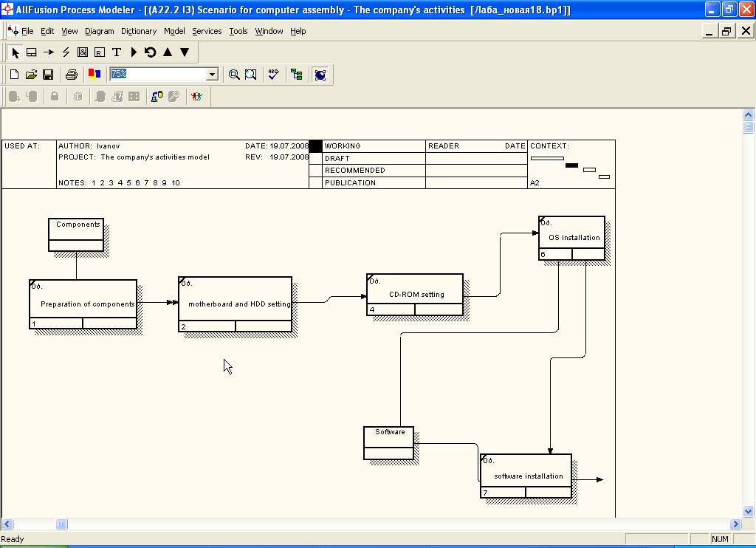Minimize the inner diagram window
Viewport: 756px width, 548px height.
(708, 31)
